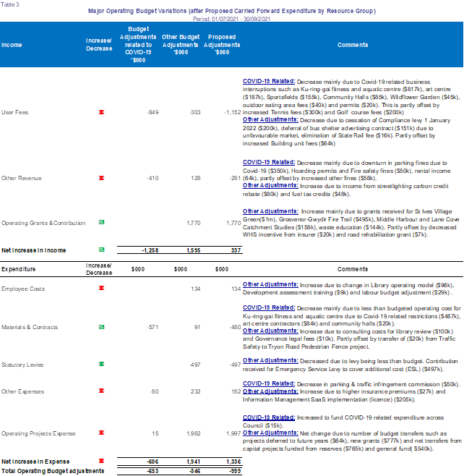Open Other Adjustments link in User Fees comments
Image resolution: width=464 pixels, height=476 pixels.
[270, 119]
